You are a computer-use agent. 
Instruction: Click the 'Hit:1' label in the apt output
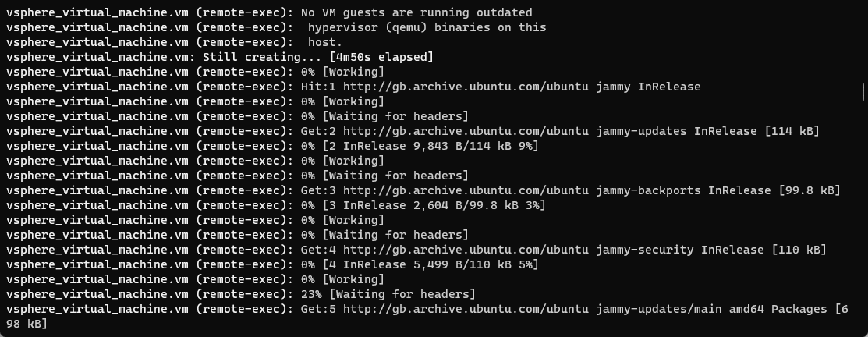point(318,87)
